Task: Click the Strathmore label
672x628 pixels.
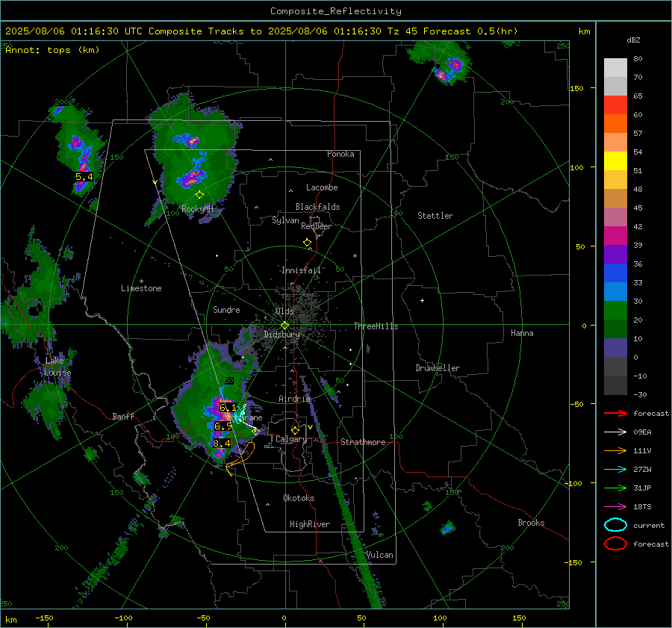Action: (x=363, y=442)
